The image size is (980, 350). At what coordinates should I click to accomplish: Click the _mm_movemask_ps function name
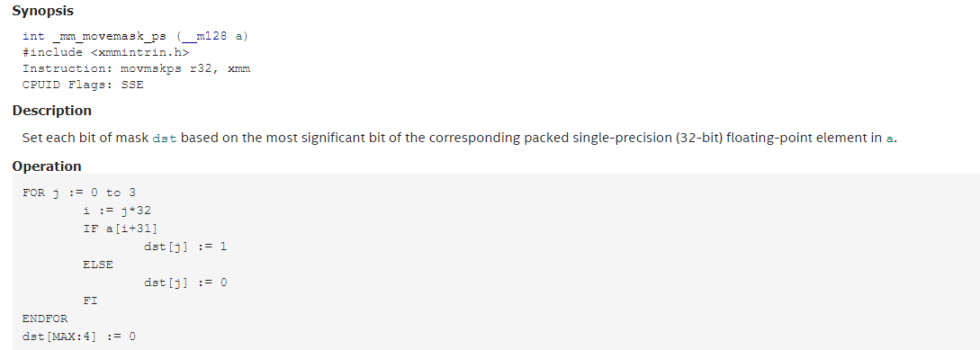point(110,36)
